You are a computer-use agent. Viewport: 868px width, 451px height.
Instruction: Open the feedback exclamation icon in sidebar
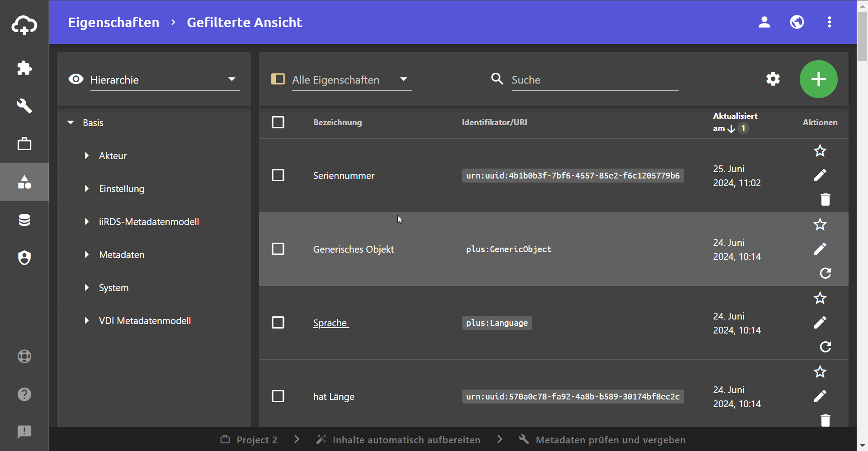click(x=24, y=432)
